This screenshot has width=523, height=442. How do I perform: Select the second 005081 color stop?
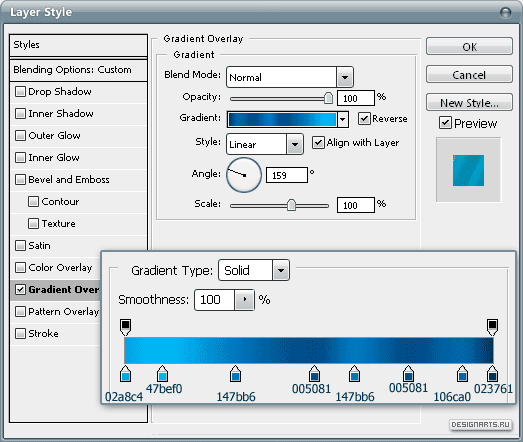408,374
